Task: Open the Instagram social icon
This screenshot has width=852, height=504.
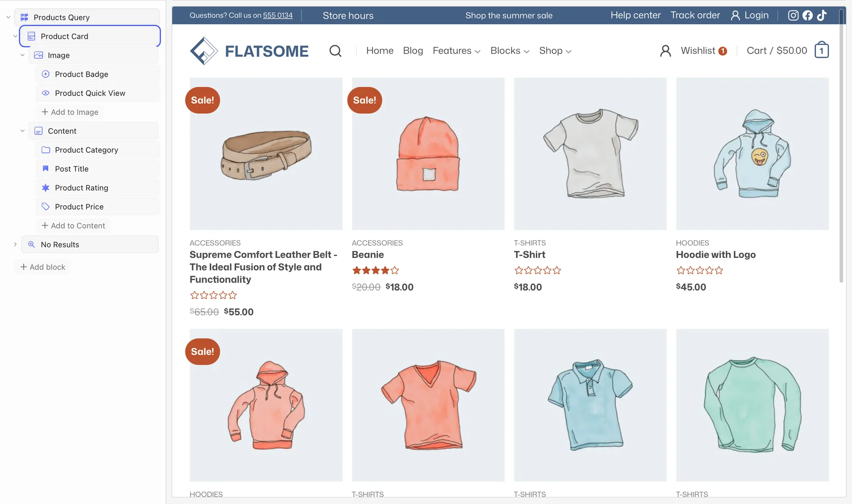Action: [793, 15]
